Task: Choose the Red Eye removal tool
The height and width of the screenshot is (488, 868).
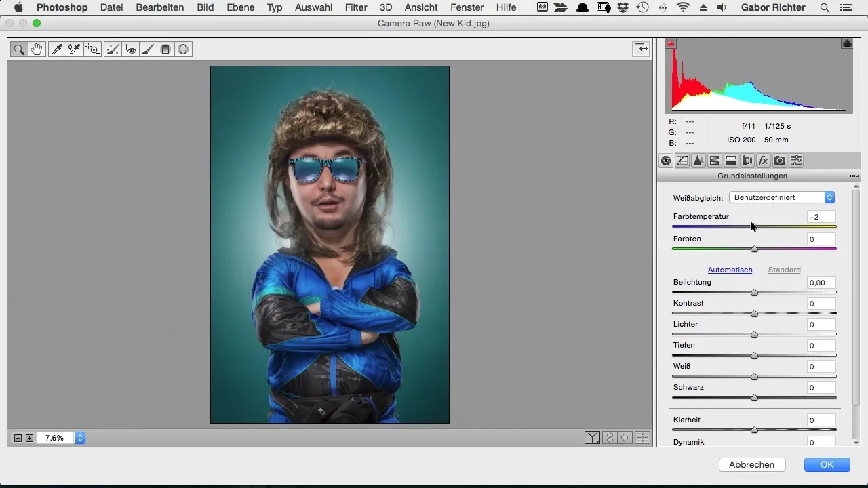Action: (130, 49)
